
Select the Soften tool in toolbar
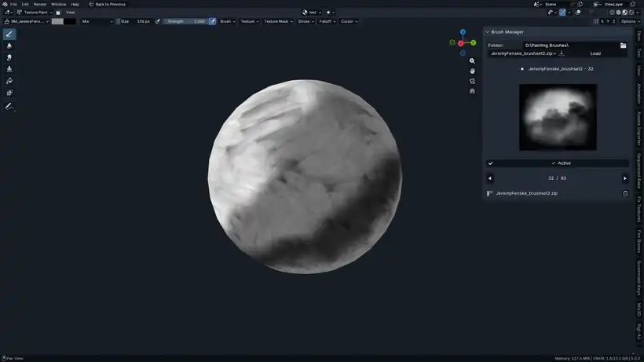(9, 46)
